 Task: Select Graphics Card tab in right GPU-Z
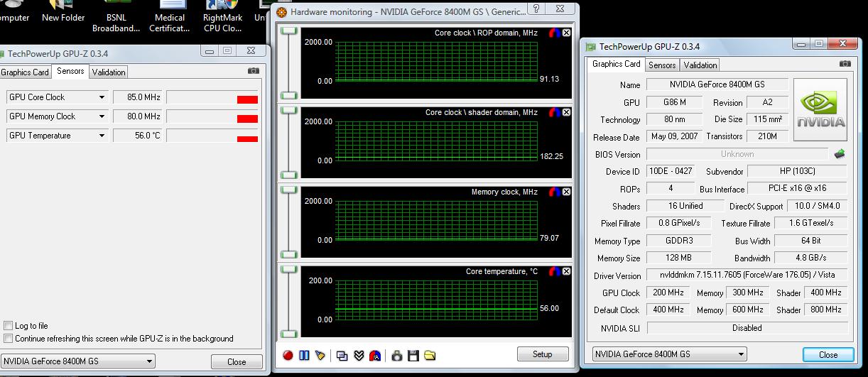[x=616, y=64]
